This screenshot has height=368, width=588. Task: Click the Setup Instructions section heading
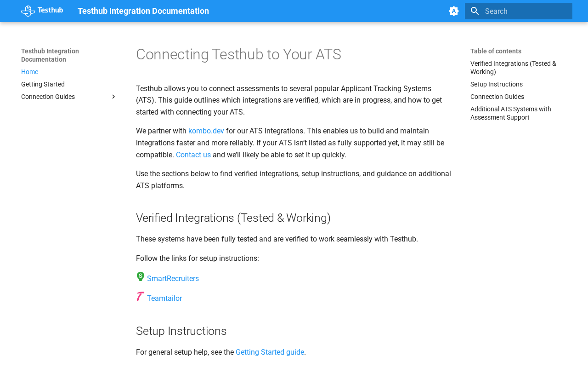click(x=181, y=331)
